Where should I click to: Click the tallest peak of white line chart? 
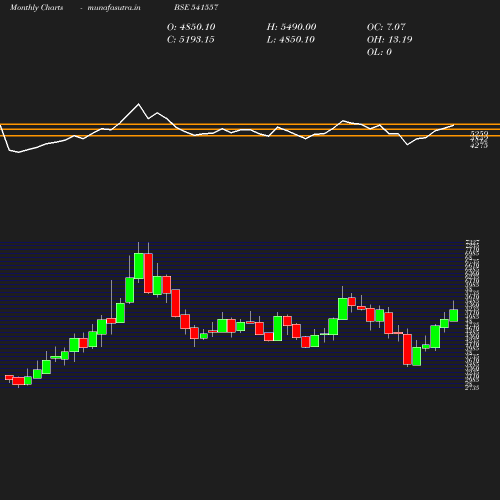[x=139, y=104]
